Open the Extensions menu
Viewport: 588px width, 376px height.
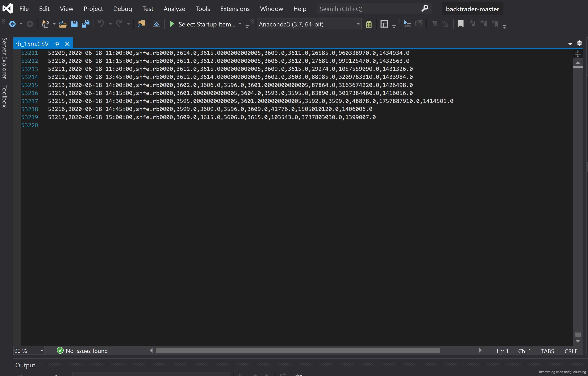pos(235,9)
